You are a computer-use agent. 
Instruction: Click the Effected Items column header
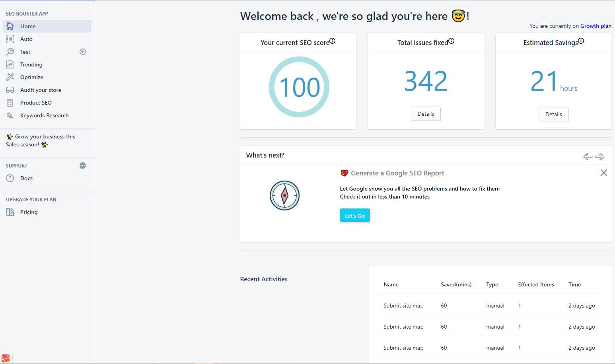click(x=536, y=284)
